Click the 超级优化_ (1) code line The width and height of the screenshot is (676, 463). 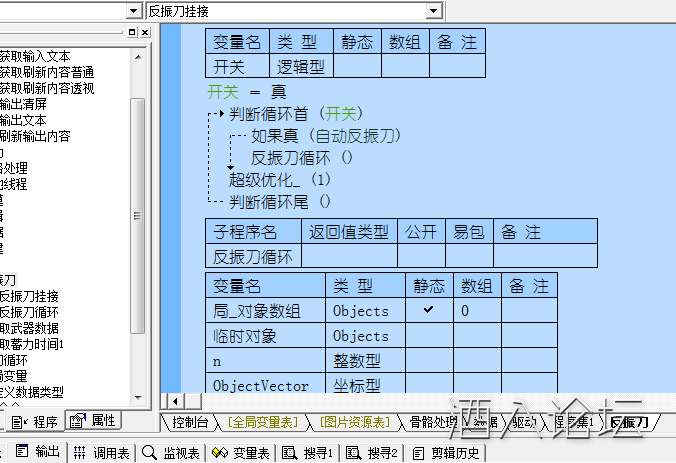click(x=279, y=180)
